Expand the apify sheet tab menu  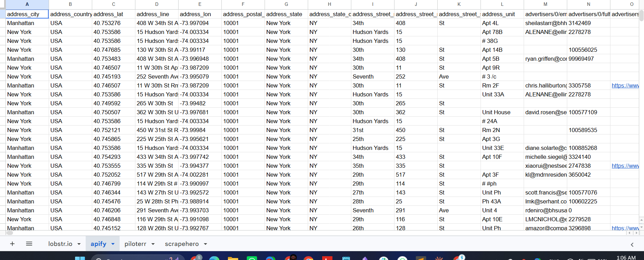click(x=113, y=244)
